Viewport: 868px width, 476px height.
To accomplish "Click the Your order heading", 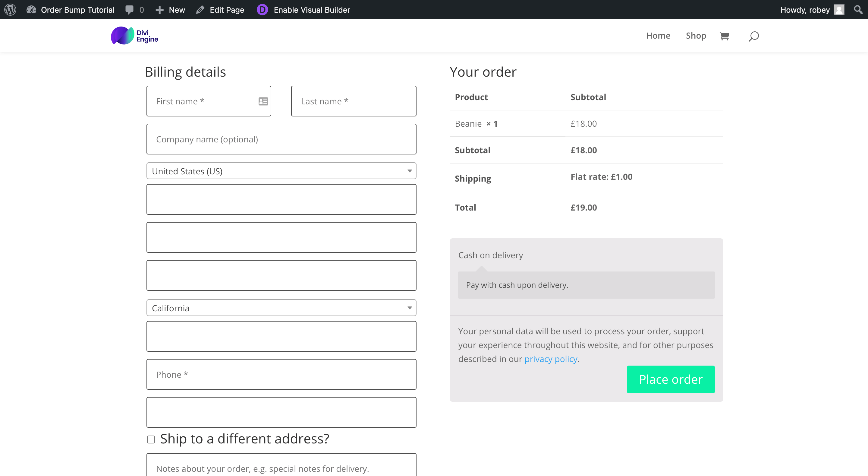I will coord(483,72).
